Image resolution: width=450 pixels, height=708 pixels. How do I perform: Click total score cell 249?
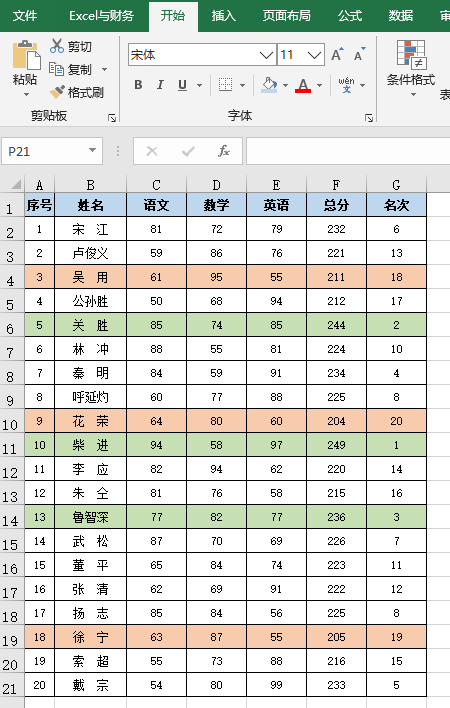click(x=336, y=445)
